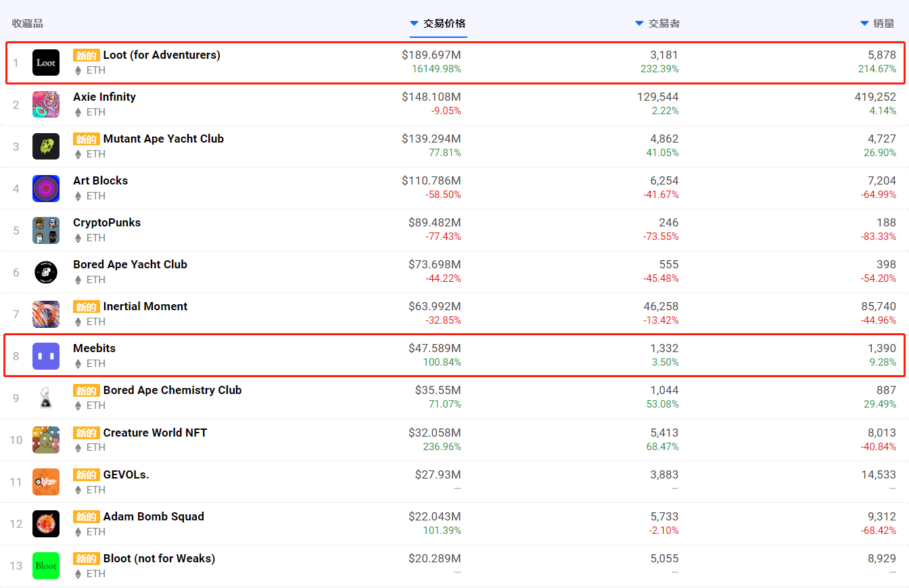Click the Mutant Ape Yacht Club icon
The image size is (909, 588).
coord(46,146)
